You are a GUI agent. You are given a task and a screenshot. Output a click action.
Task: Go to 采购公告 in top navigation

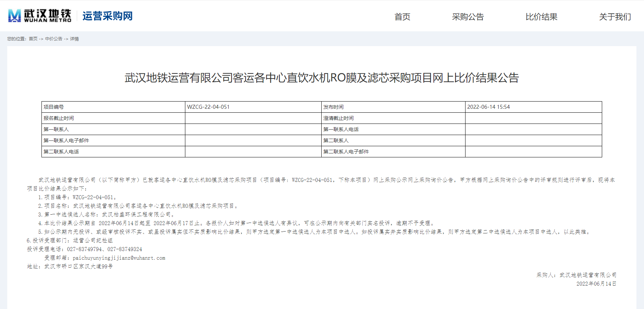click(468, 17)
